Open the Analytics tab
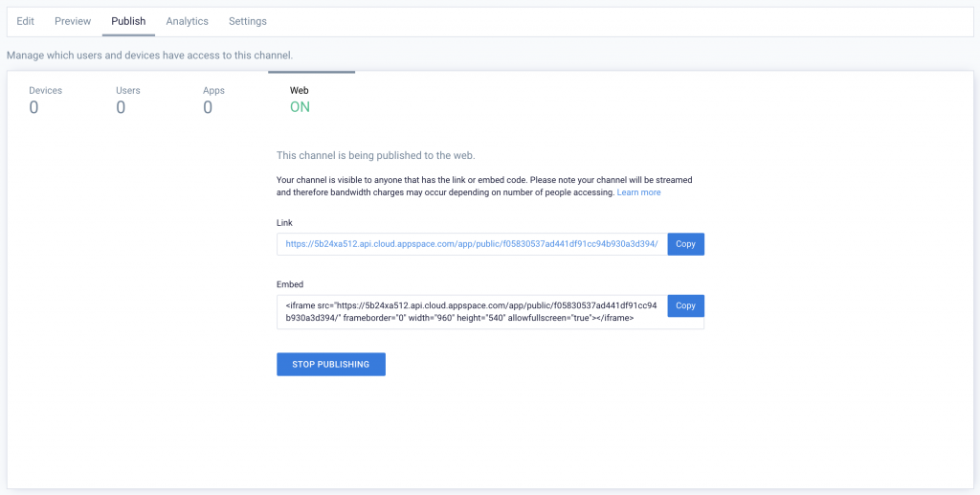The height and width of the screenshot is (495, 980). pos(187,21)
